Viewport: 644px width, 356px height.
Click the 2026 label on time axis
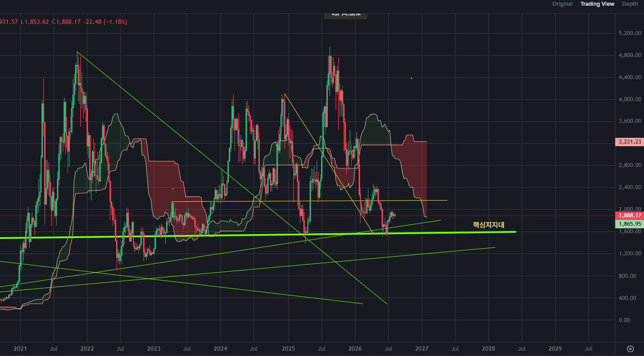click(x=355, y=348)
